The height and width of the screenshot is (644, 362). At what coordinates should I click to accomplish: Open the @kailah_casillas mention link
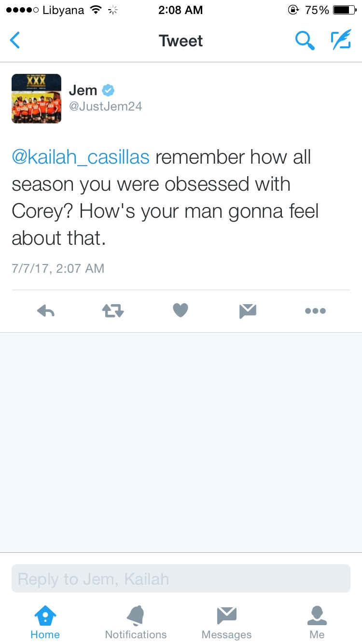(81, 157)
